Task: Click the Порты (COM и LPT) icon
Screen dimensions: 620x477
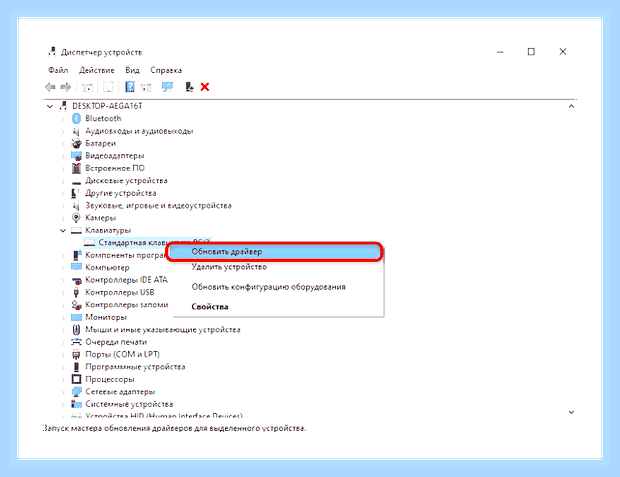Action: 76,354
